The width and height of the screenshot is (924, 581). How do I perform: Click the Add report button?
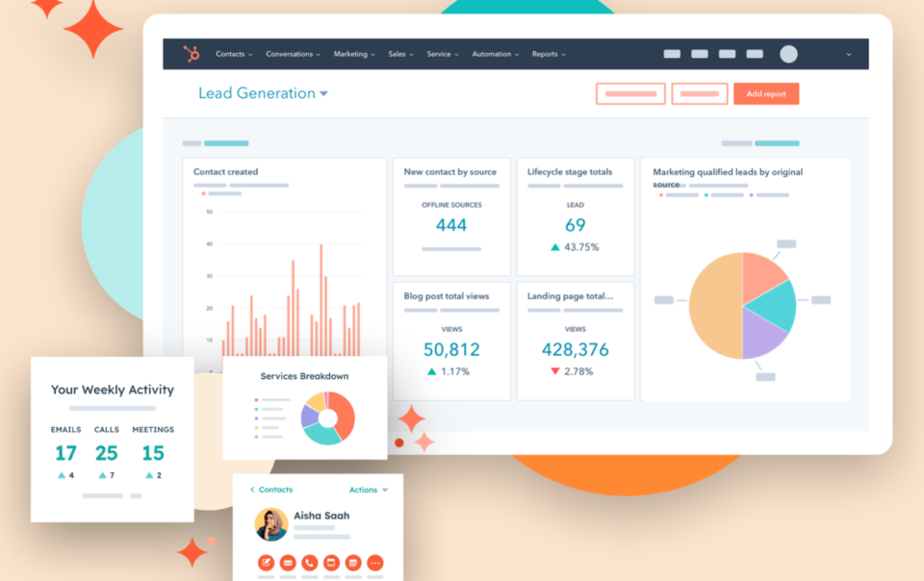pyautogui.click(x=766, y=93)
